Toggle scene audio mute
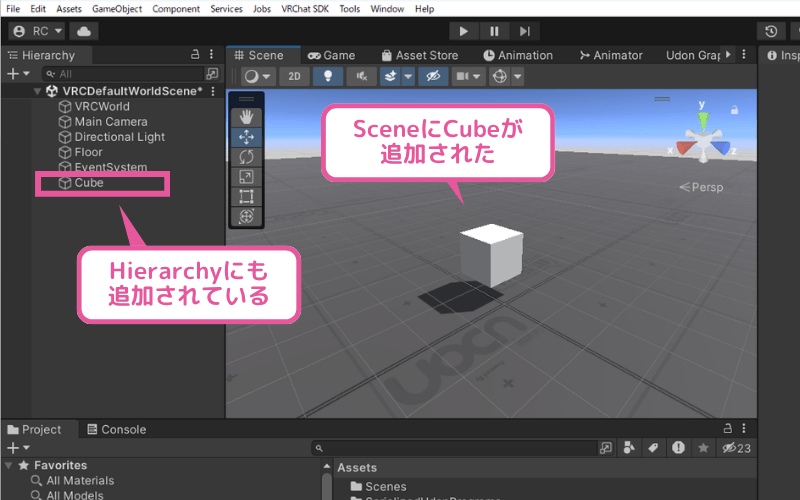This screenshot has width=800, height=500. [361, 77]
